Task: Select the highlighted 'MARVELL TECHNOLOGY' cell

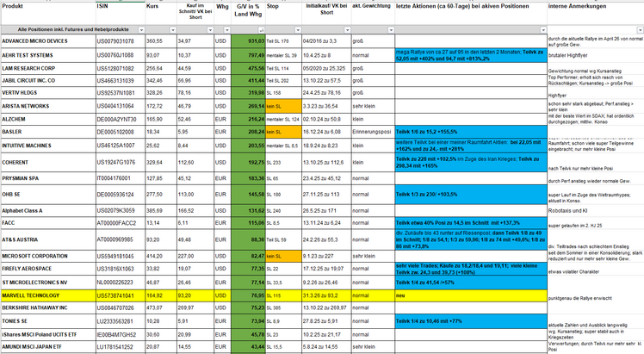Action: pos(48,295)
